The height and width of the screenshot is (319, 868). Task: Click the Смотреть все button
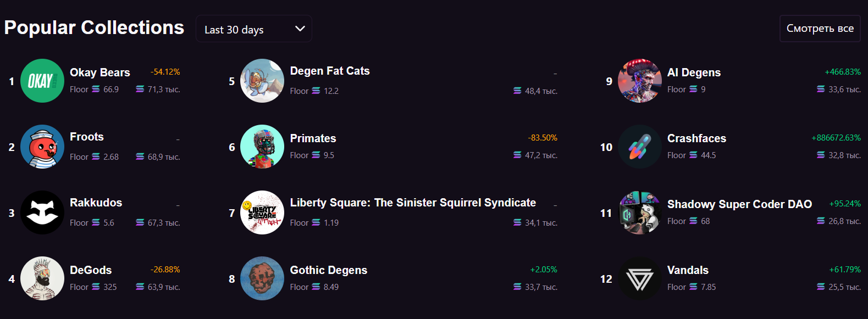coord(820,29)
